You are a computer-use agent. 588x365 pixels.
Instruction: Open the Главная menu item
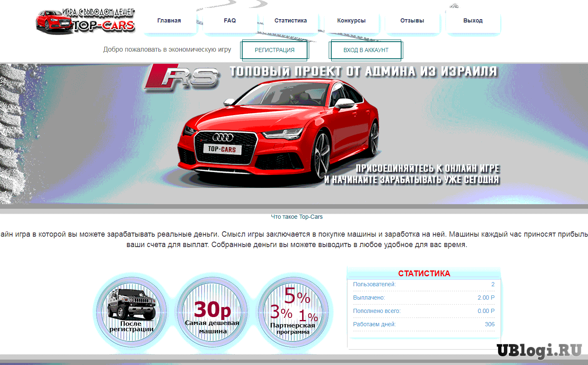coord(169,20)
